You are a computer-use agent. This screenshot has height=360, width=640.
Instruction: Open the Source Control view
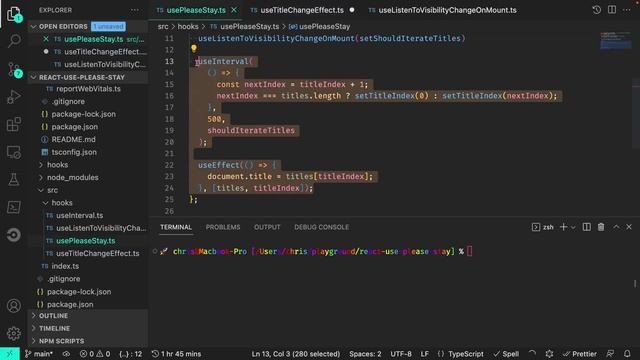pos(14,69)
